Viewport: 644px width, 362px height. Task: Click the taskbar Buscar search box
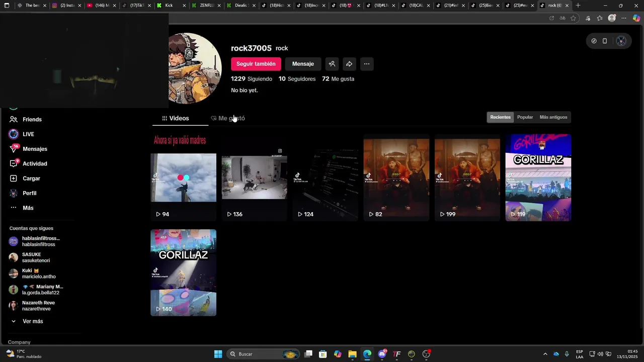(x=264, y=354)
